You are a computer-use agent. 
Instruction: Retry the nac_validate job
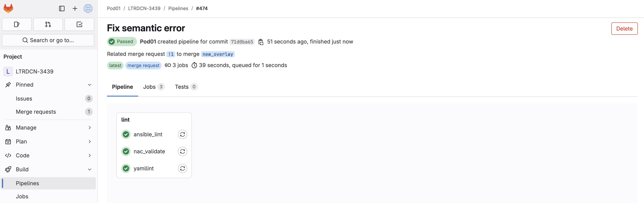(183, 151)
